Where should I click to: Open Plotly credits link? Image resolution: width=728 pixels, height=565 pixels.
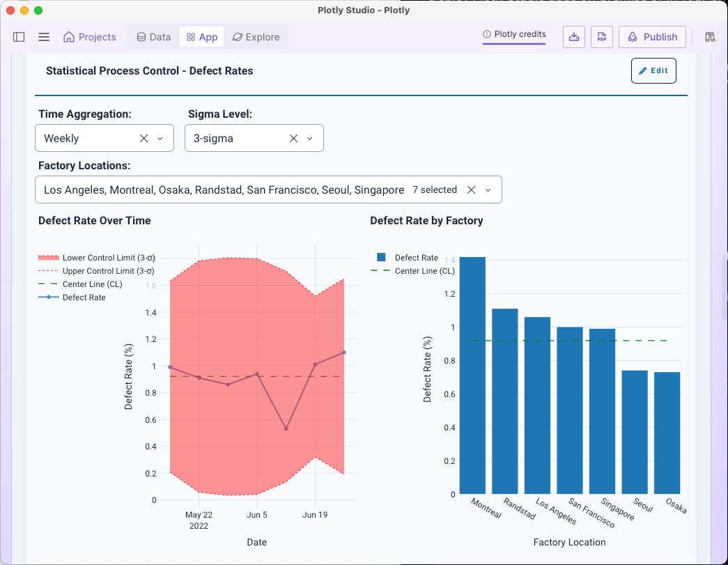point(514,34)
